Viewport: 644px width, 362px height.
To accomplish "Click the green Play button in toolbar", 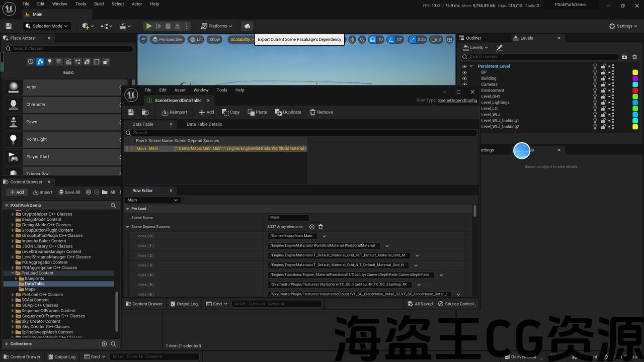I will coord(149,26).
